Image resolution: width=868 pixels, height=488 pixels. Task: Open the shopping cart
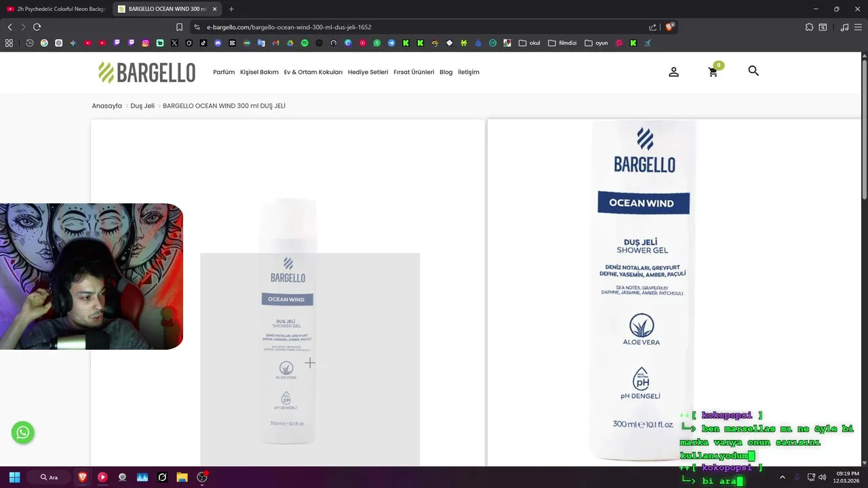tap(713, 72)
